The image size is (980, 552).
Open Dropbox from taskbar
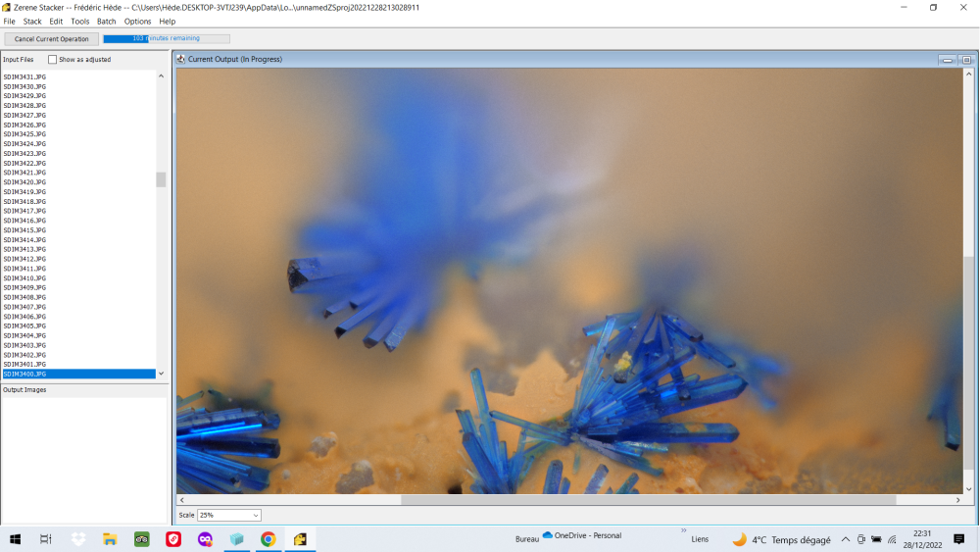coord(78,539)
